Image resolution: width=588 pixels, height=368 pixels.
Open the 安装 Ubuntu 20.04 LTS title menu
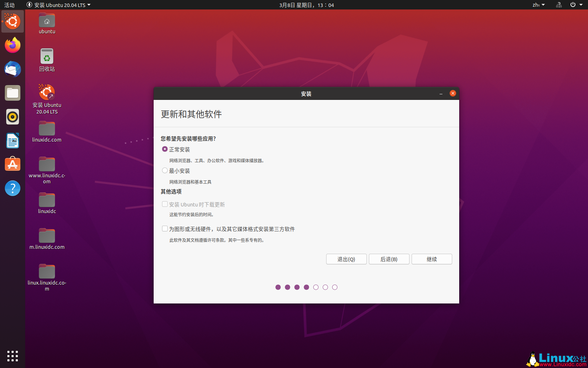(58, 5)
